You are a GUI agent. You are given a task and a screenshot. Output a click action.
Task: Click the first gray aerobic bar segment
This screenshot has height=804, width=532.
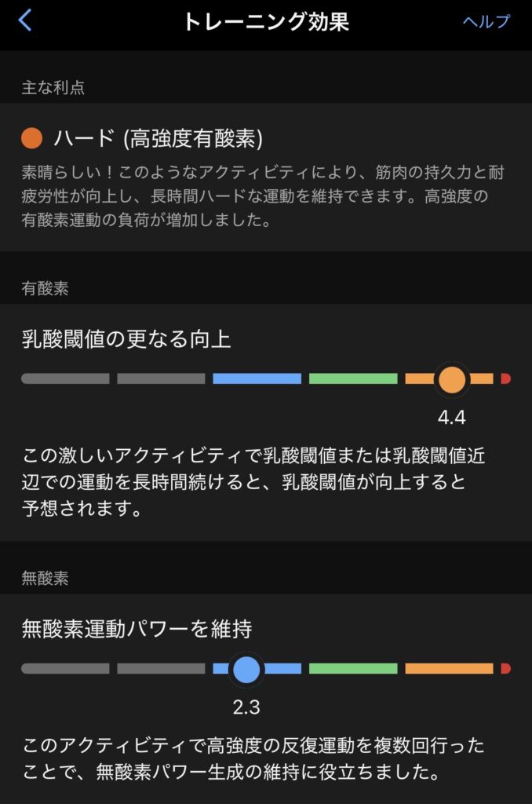point(65,379)
